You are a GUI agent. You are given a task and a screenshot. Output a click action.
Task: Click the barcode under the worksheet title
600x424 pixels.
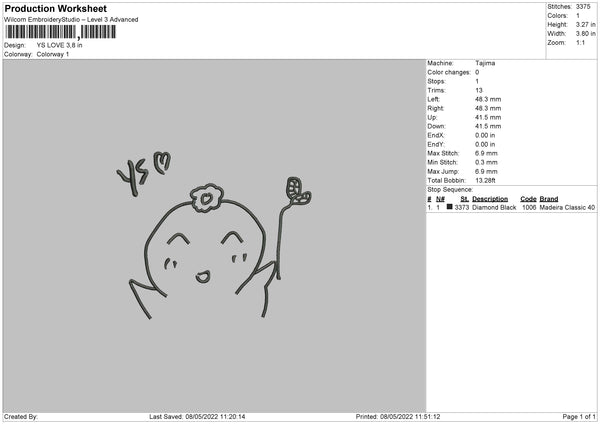60,32
